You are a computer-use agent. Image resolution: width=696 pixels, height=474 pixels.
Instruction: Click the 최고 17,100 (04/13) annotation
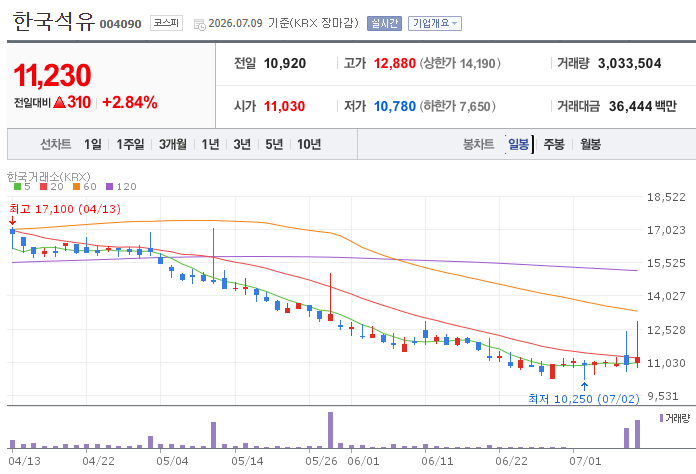tap(65, 209)
